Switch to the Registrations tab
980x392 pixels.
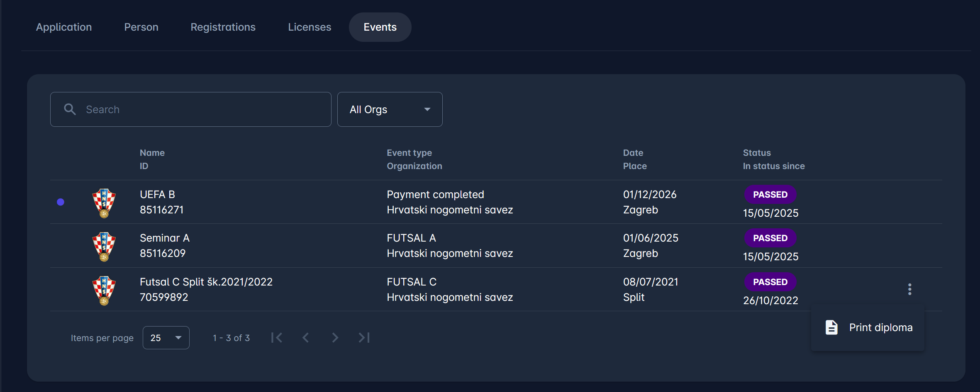pyautogui.click(x=223, y=27)
